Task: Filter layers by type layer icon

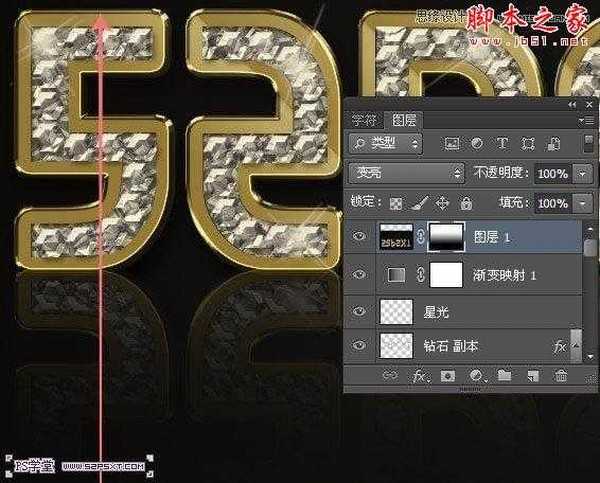Action: click(502, 144)
